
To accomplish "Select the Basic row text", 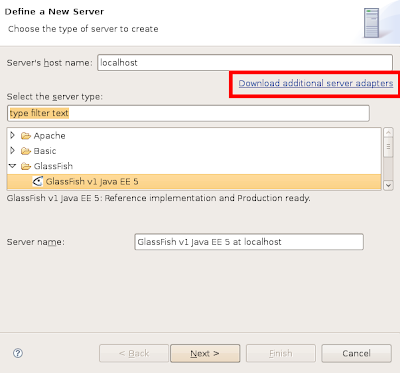I will coord(45,151).
